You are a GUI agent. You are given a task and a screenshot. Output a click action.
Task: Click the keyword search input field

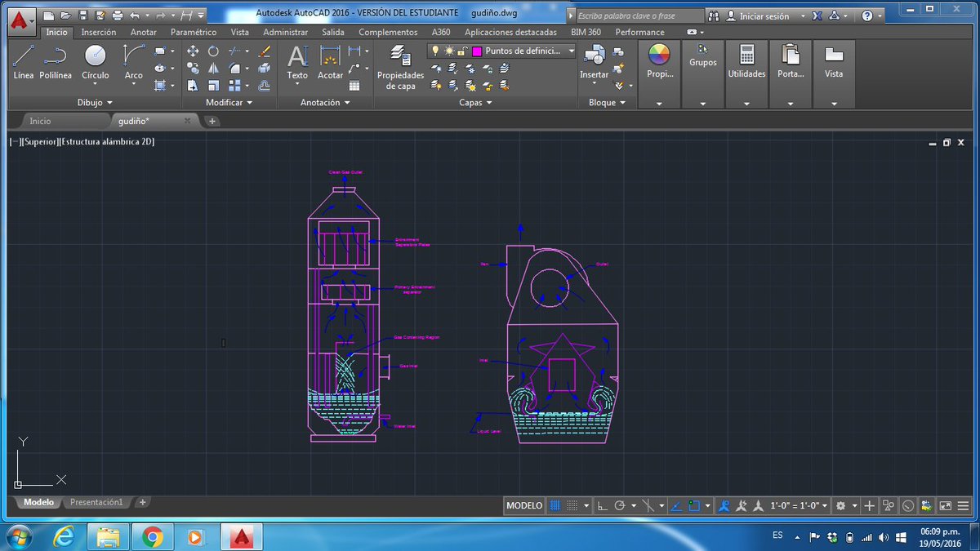639,16
